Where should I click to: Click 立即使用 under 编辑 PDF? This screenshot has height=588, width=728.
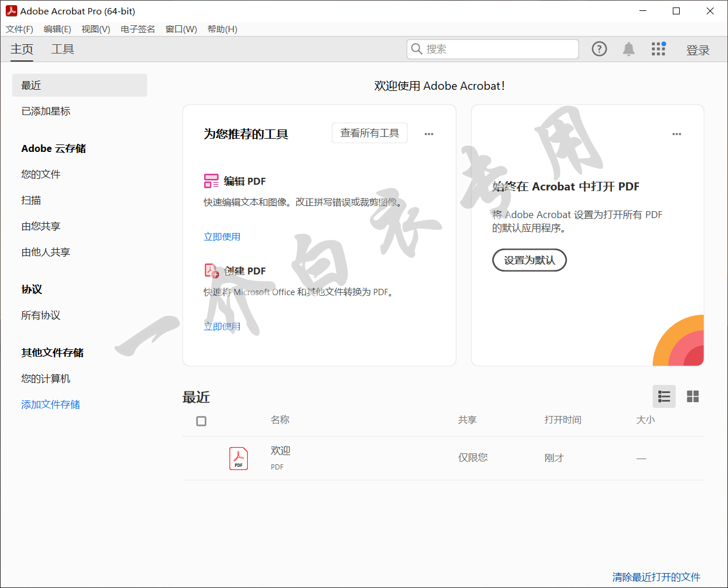(x=222, y=236)
